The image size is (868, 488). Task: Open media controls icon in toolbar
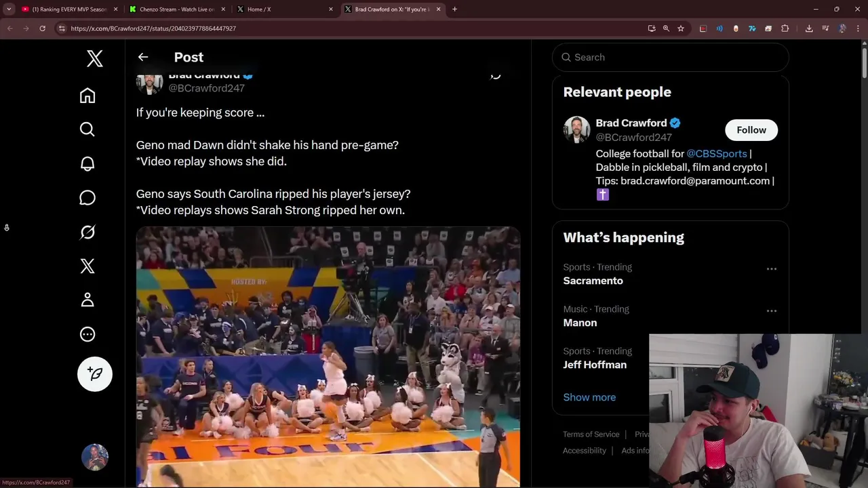tap(825, 28)
